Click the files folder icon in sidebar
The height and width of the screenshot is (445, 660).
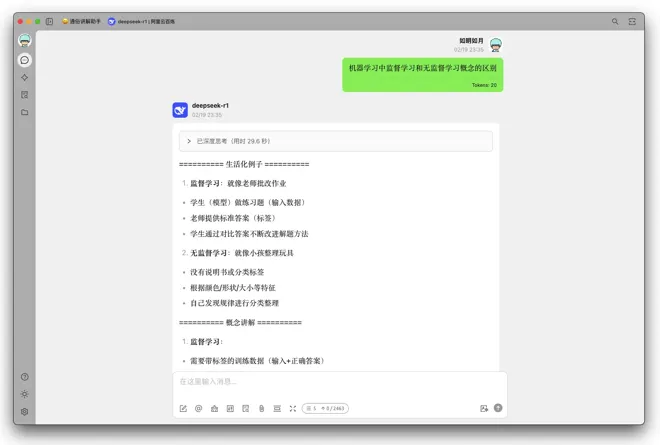(x=25, y=112)
